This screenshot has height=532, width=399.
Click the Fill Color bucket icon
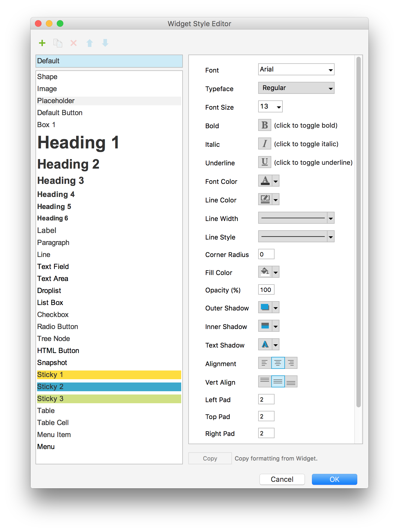(265, 272)
